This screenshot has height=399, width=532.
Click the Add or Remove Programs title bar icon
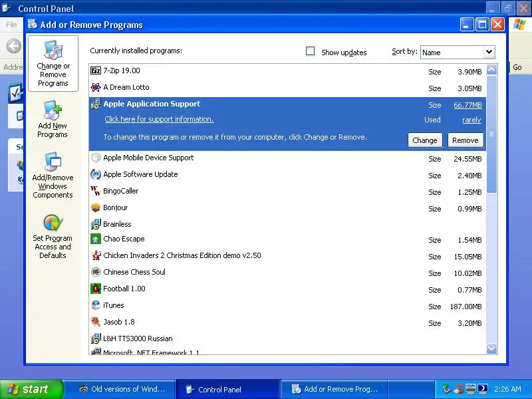33,25
